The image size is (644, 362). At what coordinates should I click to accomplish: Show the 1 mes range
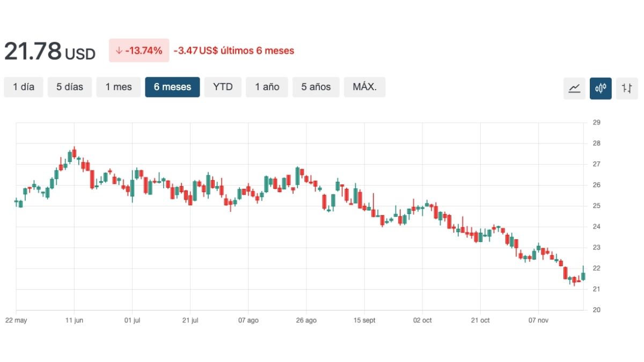(119, 87)
